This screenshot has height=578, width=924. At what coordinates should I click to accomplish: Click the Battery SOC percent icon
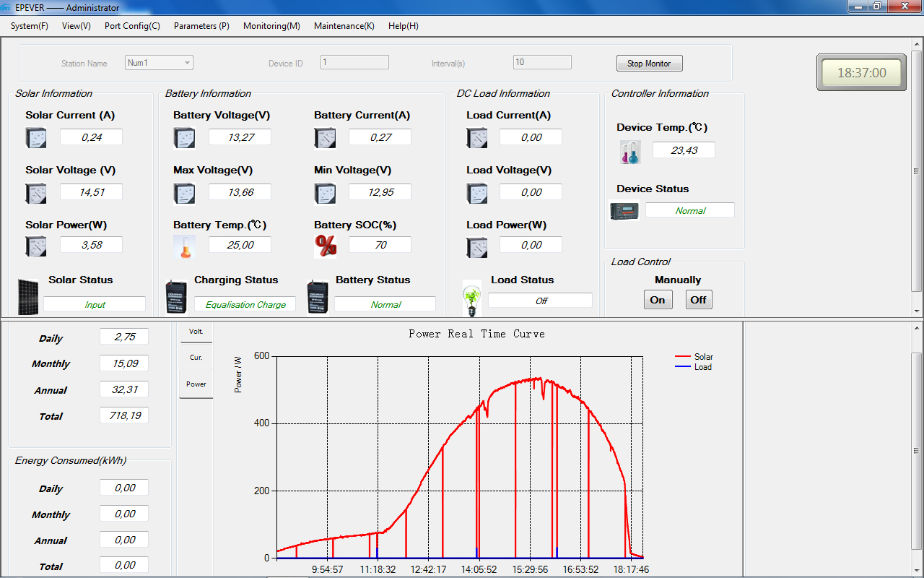(326, 246)
